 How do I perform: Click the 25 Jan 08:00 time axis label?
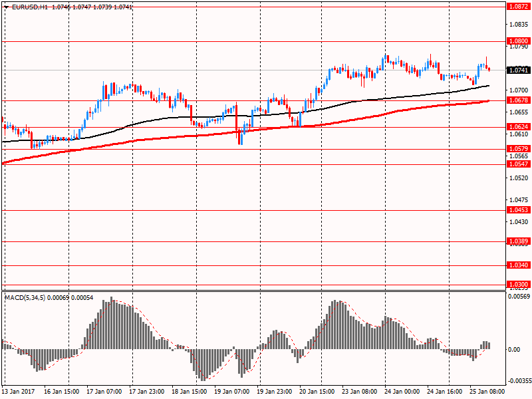coord(487,392)
